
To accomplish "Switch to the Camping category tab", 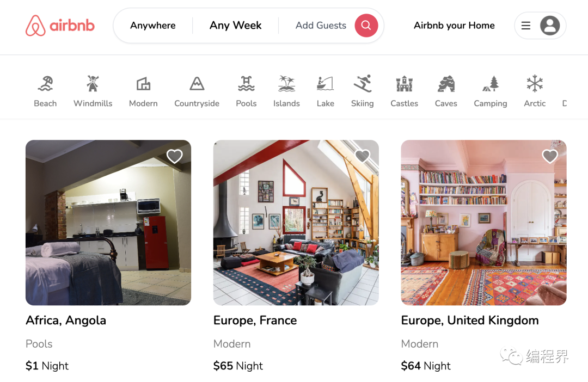I will [x=490, y=92].
